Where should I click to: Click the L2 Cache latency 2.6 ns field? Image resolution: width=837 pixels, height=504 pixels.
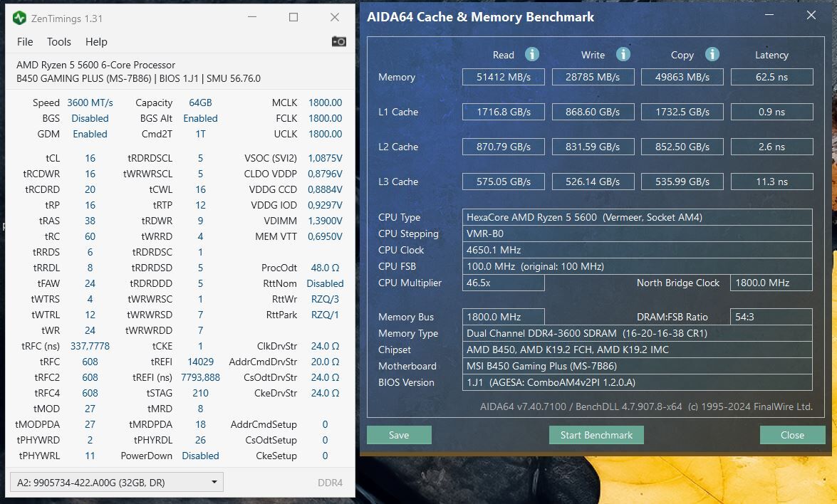pos(772,147)
